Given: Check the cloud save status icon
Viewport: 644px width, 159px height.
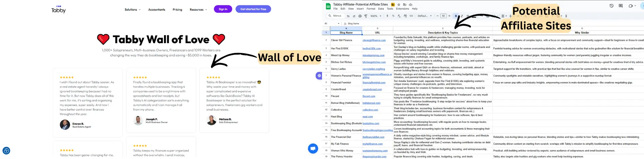Looking at the screenshot, I should coord(411,5).
